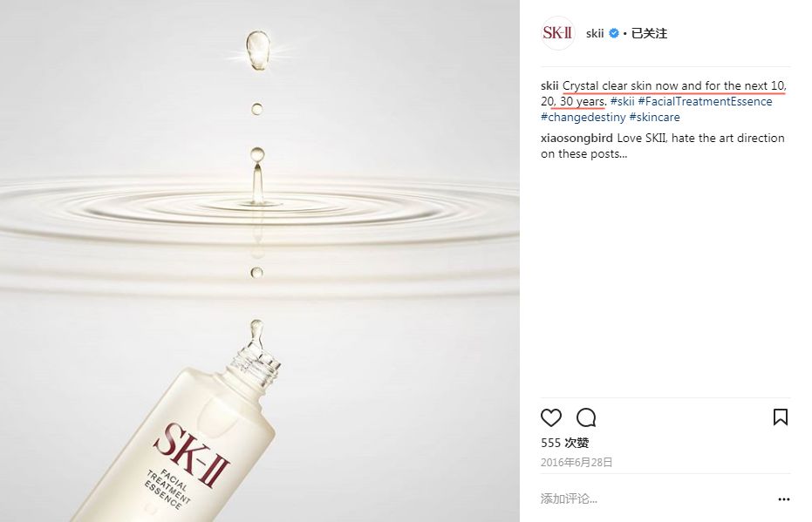812x522 pixels.
Task: Toggle the 已关注 following button
Action: click(x=649, y=33)
